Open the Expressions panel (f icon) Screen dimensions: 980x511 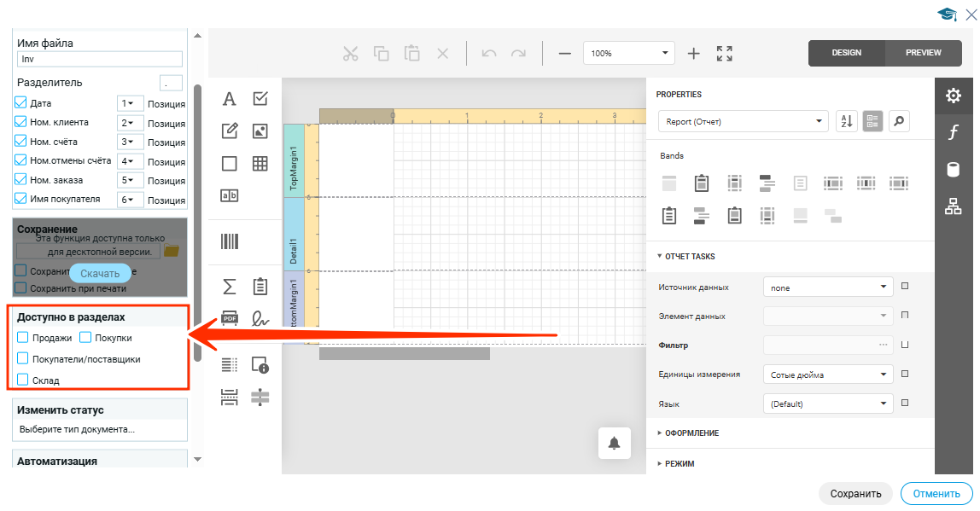click(954, 132)
